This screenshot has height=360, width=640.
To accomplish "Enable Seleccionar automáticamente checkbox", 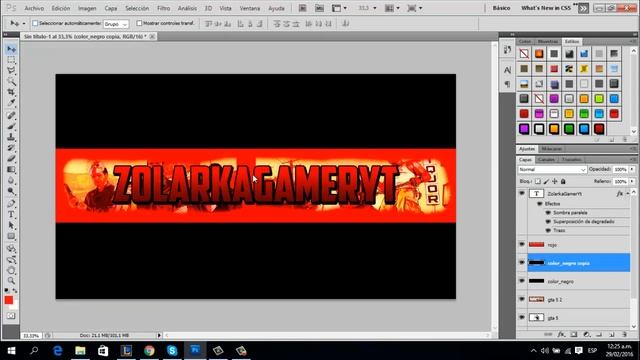I will (x=35, y=23).
